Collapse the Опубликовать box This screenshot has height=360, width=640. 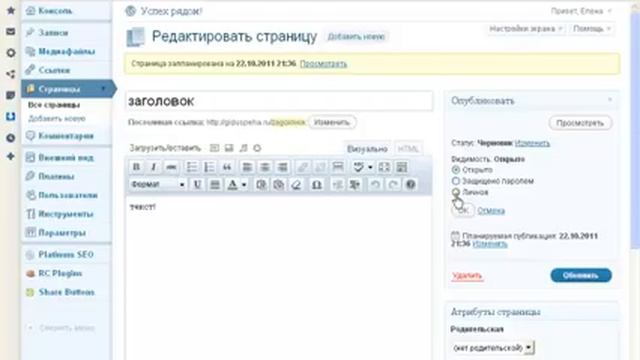point(610,100)
